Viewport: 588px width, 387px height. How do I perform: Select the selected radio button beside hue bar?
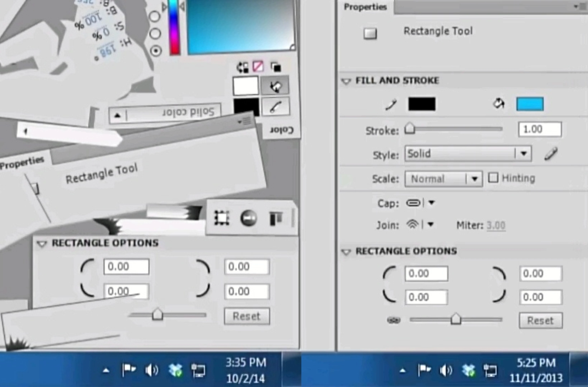(x=156, y=51)
